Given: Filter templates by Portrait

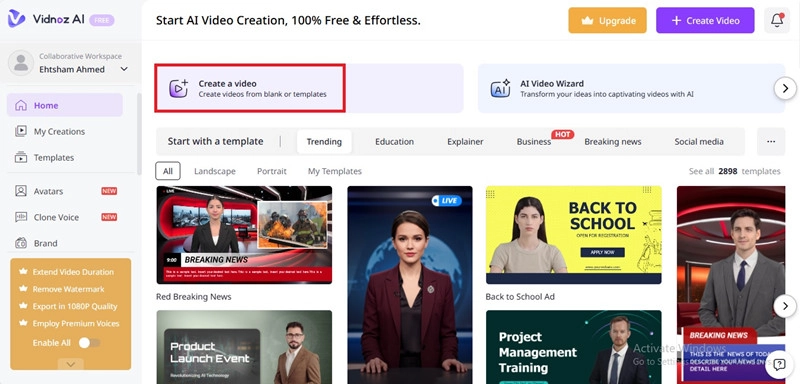Looking at the screenshot, I should click(x=271, y=171).
